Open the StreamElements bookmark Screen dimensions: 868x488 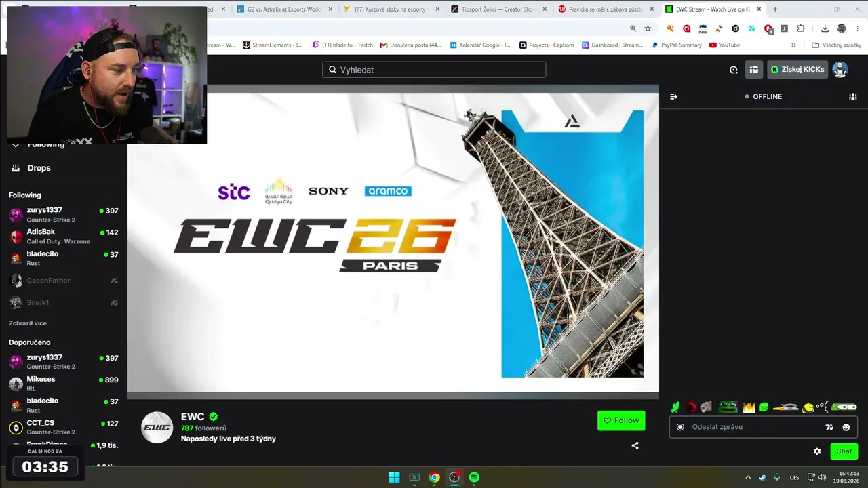pyautogui.click(x=272, y=45)
